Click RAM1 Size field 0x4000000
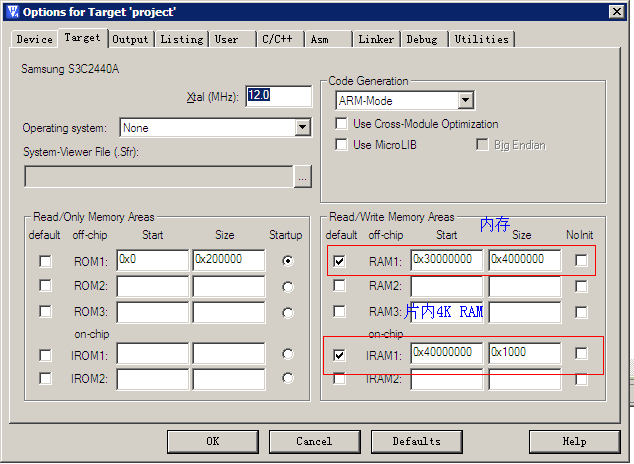634x464 pixels. 525,260
